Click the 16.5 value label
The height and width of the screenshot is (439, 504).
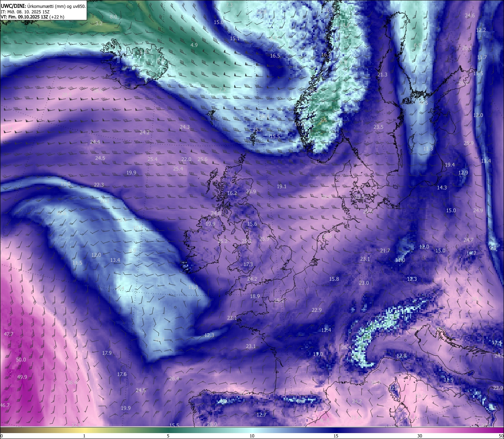tap(275, 56)
